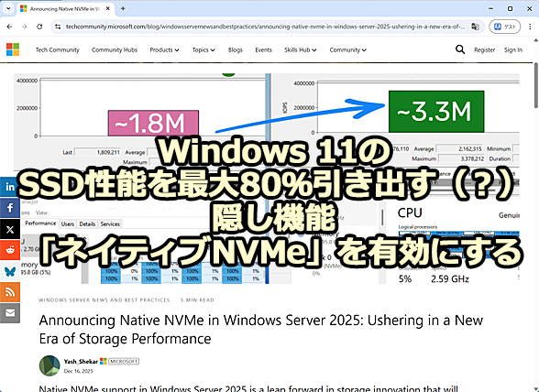Go to Blogs
Screen dimensions: 539x392
pyautogui.click(x=235, y=49)
